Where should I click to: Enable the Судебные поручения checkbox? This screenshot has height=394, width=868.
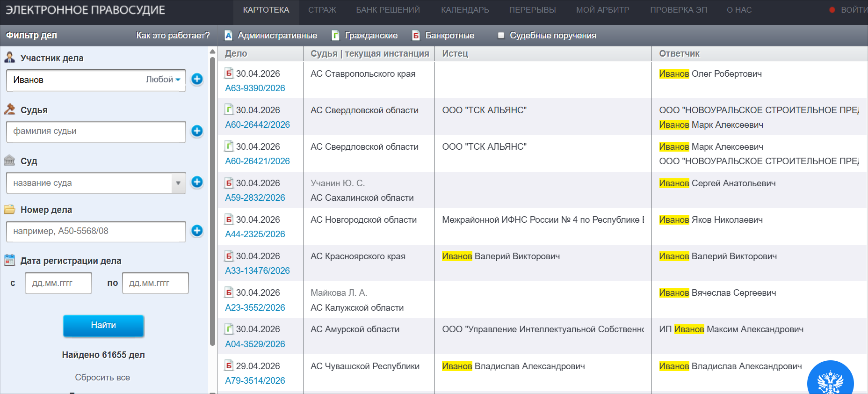click(501, 36)
